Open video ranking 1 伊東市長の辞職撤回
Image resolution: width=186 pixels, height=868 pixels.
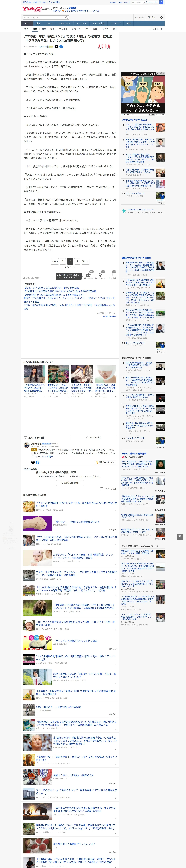(x=140, y=365)
